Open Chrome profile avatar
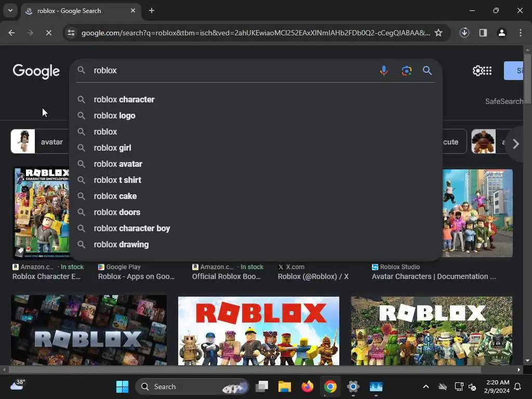The height and width of the screenshot is (399, 532). (x=501, y=33)
